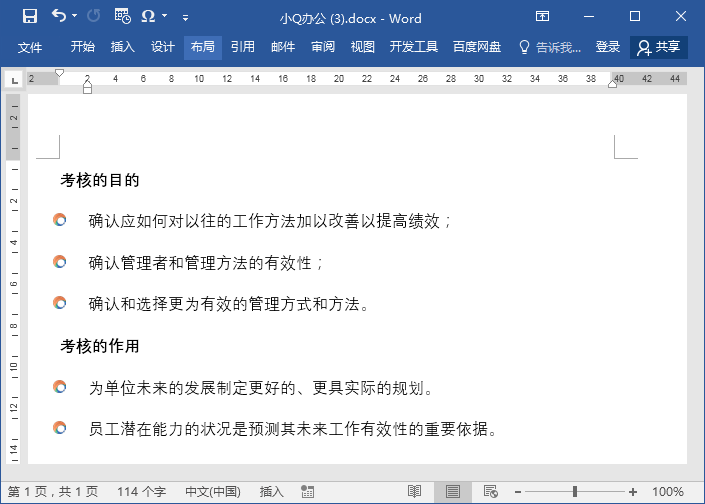
Task: Open Customize Quick Access Toolbar dropdown
Action: click(x=185, y=18)
